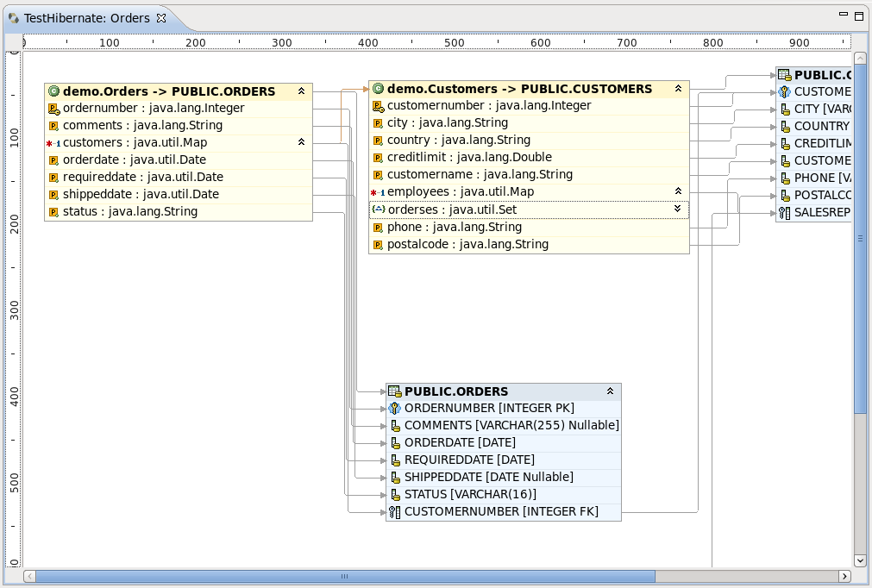Click the ORDERNUMBER primary key icon

click(x=394, y=409)
